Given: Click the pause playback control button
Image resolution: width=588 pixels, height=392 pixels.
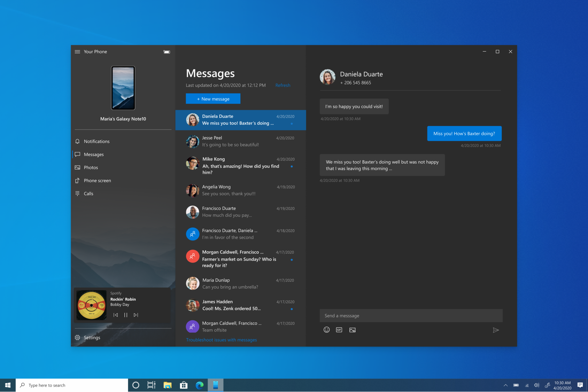Looking at the screenshot, I should tap(125, 315).
